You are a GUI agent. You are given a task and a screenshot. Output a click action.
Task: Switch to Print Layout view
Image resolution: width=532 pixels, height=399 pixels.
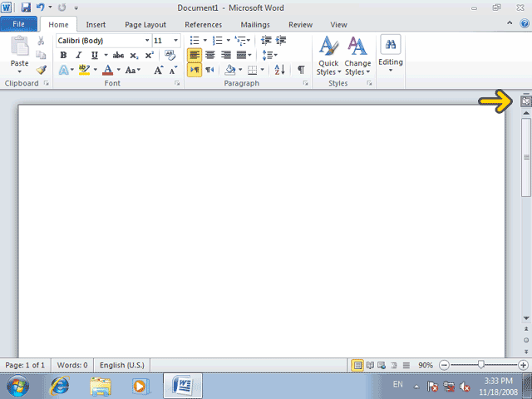click(x=357, y=366)
